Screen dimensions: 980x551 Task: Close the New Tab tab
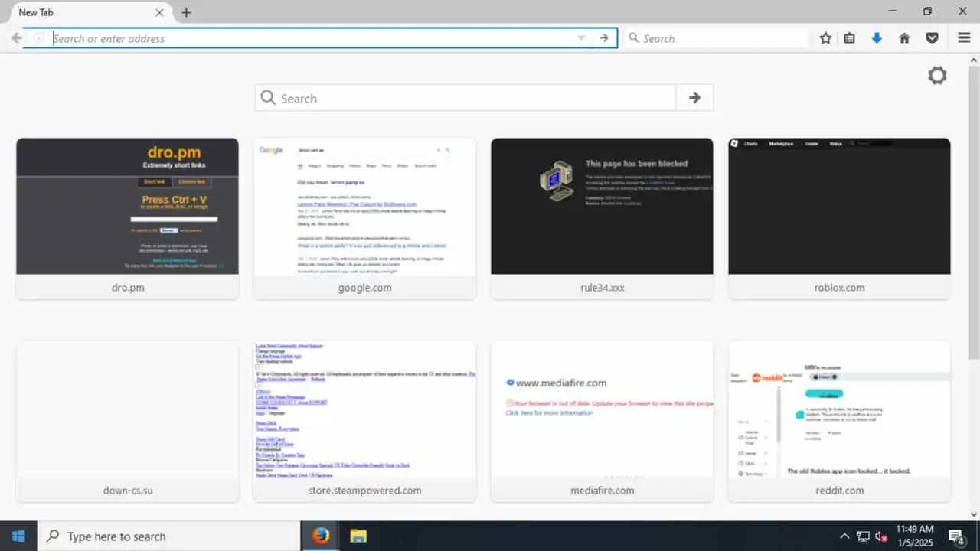tap(159, 12)
